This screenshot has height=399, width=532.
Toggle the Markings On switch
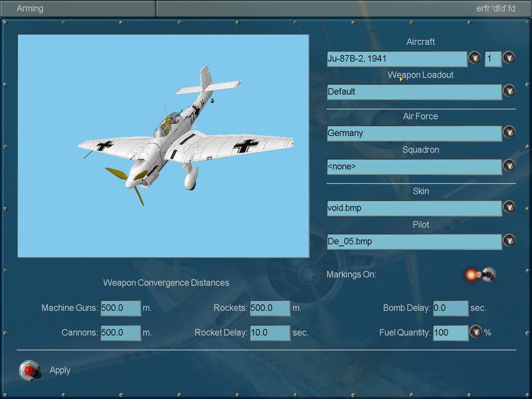coord(482,275)
